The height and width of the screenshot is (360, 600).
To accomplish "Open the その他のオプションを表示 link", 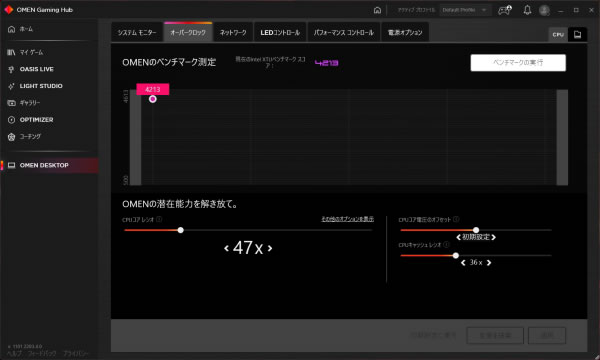I will (347, 219).
